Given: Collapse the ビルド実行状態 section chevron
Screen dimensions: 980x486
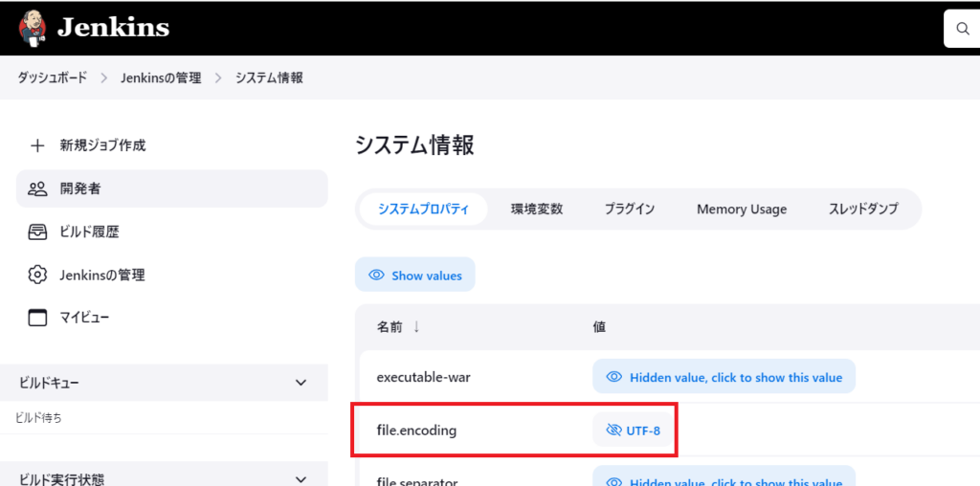Looking at the screenshot, I should pos(301,478).
